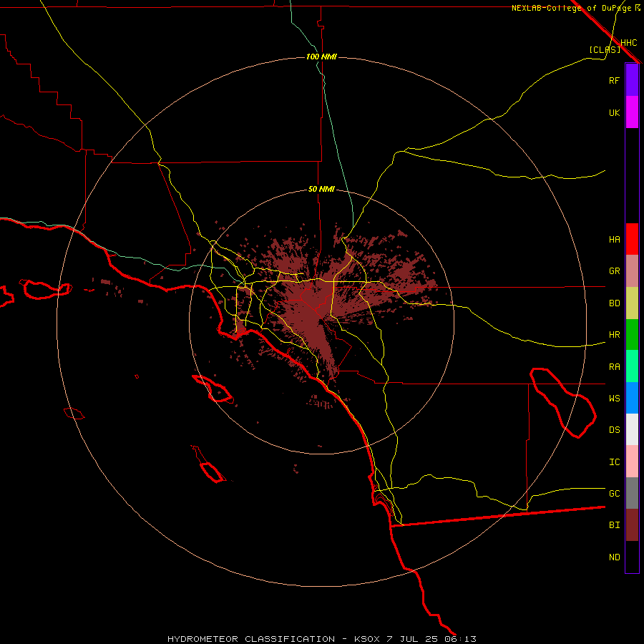Click the 50 NMI range ring label
The height and width of the screenshot is (644, 644).
(321, 190)
